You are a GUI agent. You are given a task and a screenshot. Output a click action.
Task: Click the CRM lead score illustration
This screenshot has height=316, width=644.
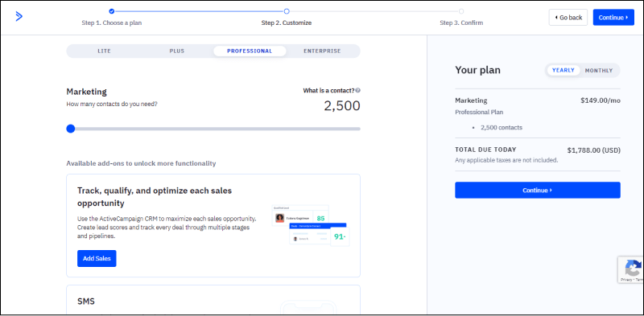click(311, 225)
